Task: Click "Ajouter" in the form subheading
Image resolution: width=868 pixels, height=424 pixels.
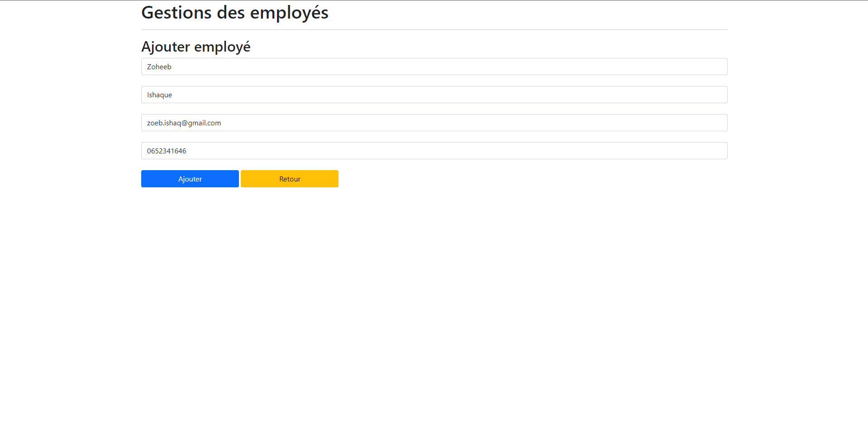Action: [x=166, y=47]
